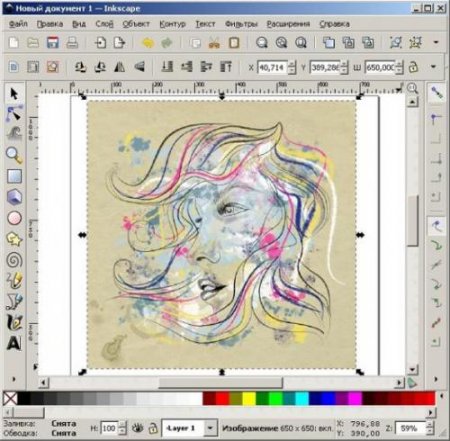Open the Layer 1 dropdown
The height and width of the screenshot is (441, 450).
210,428
